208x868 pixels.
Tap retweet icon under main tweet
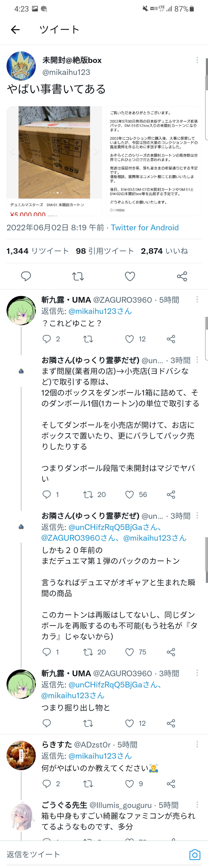point(78,276)
